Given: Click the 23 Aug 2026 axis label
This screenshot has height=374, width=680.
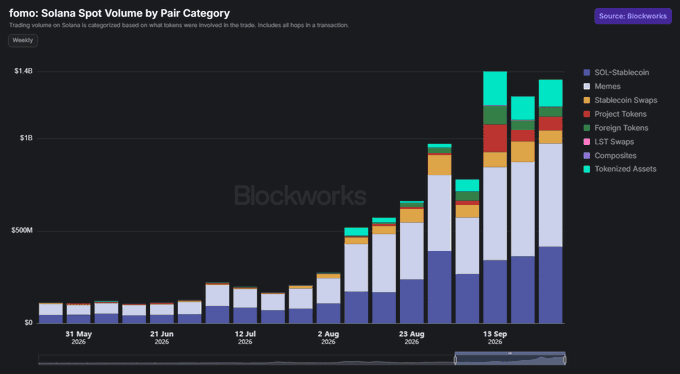Looking at the screenshot, I should 412,338.
